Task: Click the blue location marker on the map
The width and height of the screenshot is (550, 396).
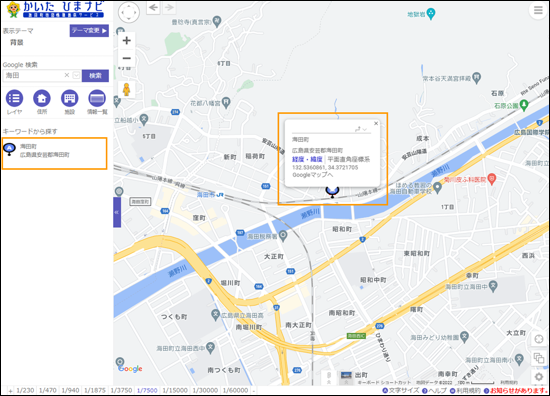Action: click(x=332, y=191)
